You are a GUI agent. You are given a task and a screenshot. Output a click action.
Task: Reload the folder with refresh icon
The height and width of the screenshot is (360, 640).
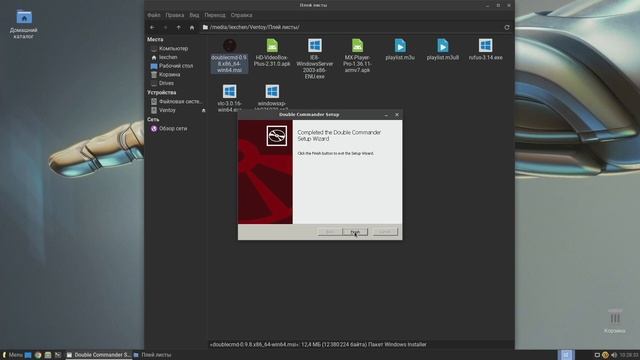click(x=507, y=27)
